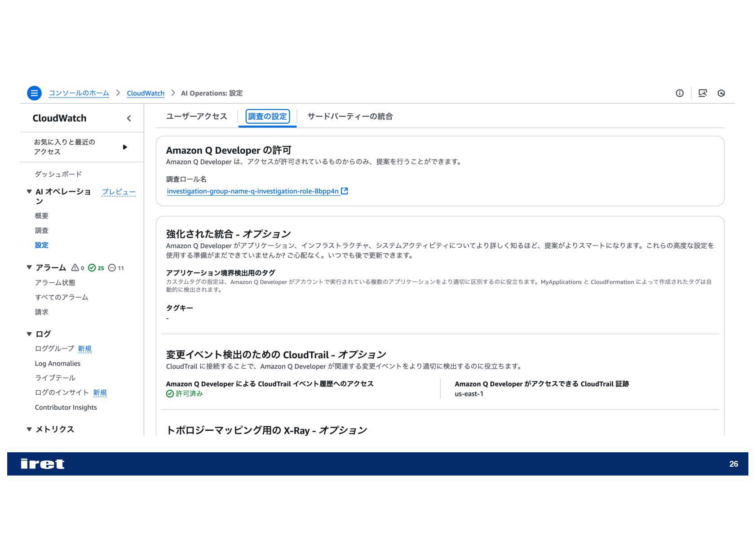Open ロググループ in the sidebar

click(x=54, y=349)
